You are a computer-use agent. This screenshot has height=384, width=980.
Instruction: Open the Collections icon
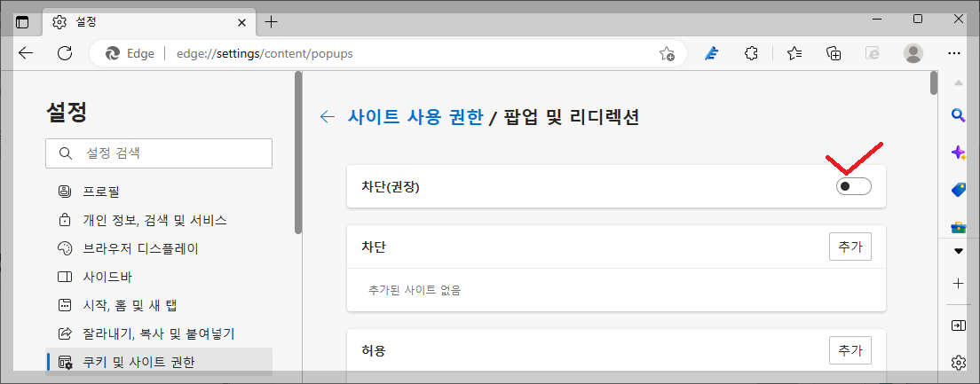click(x=834, y=53)
